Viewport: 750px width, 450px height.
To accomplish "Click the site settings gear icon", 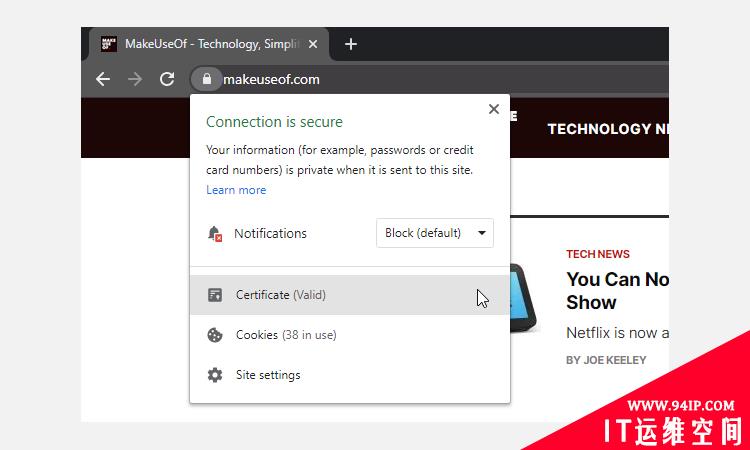I will [x=215, y=375].
